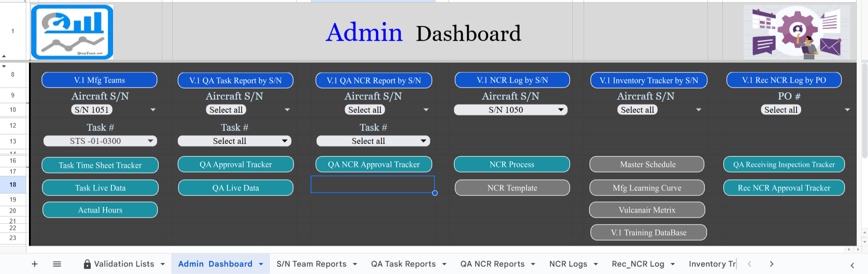Select the empty highlighted cell in row 18

point(373,184)
